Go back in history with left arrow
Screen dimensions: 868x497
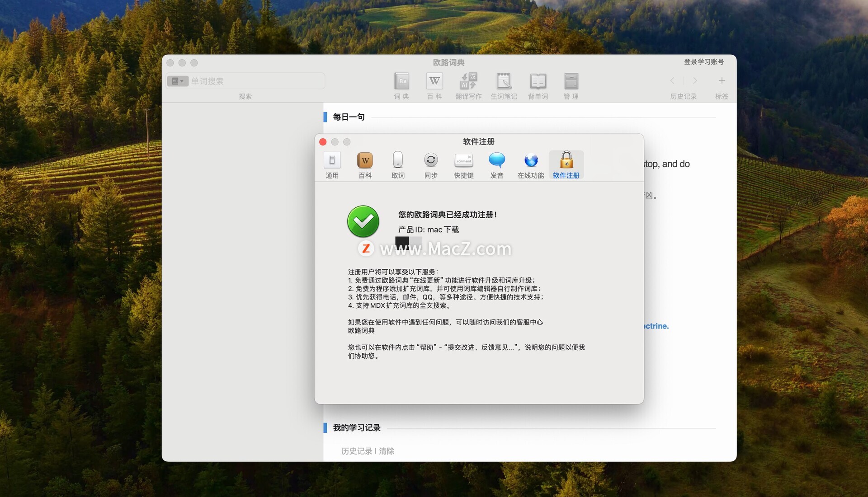672,80
